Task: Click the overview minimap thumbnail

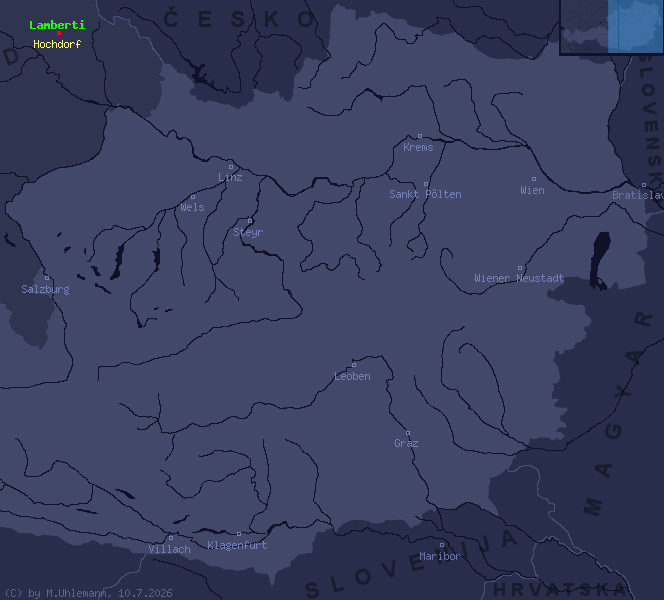Action: [612, 27]
